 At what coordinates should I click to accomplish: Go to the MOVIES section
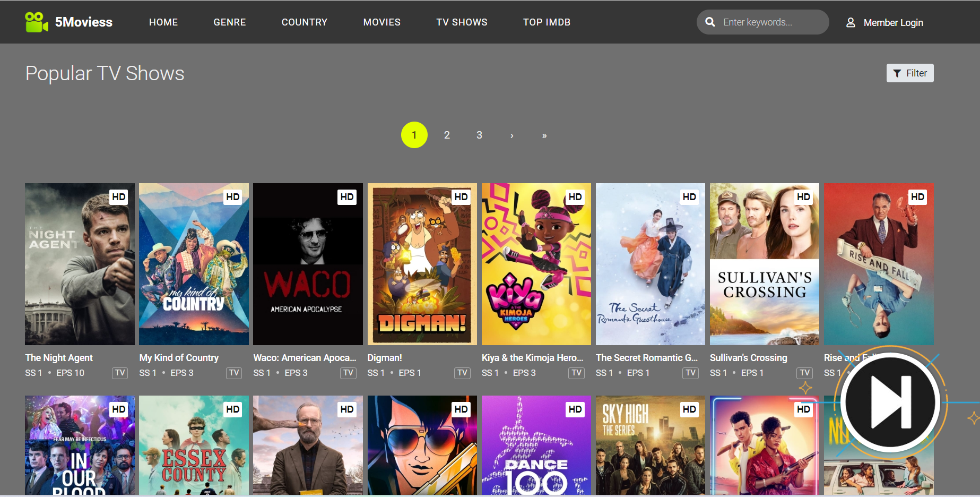pos(382,22)
